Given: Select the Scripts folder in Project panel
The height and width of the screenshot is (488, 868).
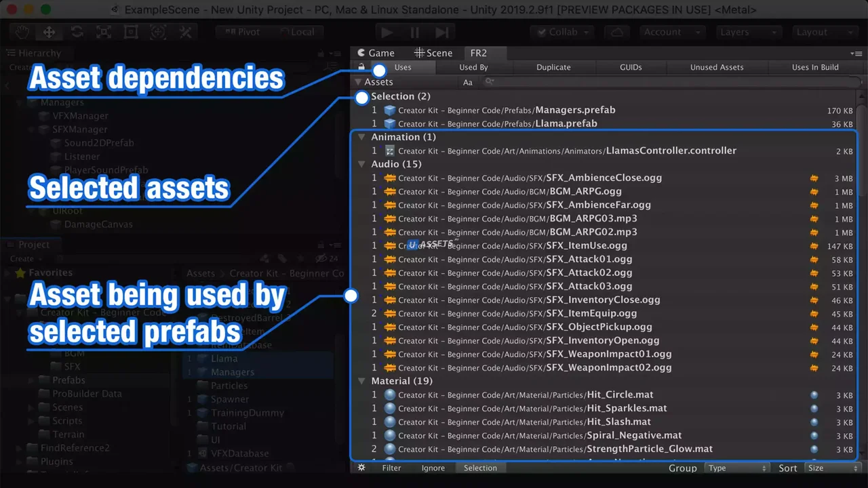Looking at the screenshot, I should (67, 421).
